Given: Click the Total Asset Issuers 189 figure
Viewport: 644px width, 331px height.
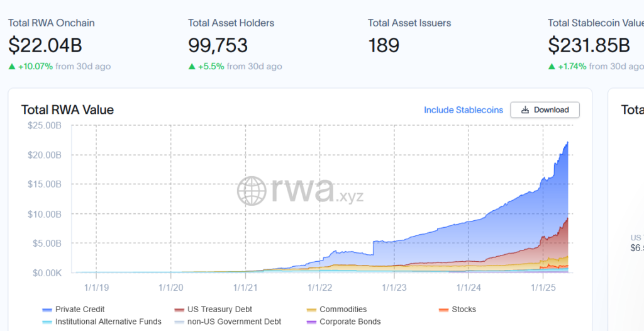Looking at the screenshot, I should (x=384, y=45).
